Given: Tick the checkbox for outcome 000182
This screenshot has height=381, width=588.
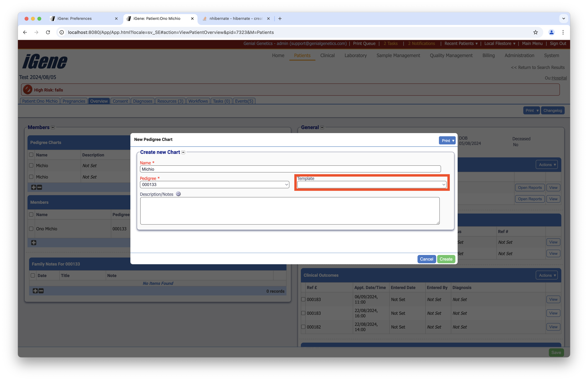Looking at the screenshot, I should [x=303, y=327].
